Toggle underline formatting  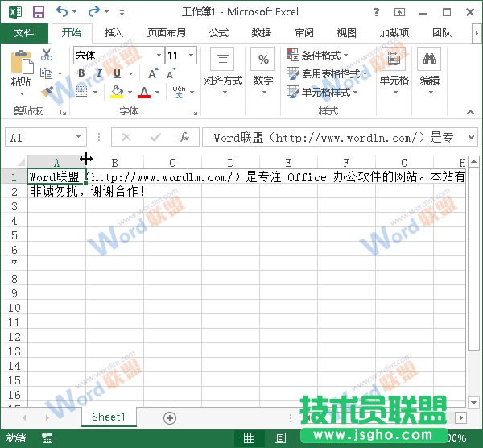tap(117, 73)
